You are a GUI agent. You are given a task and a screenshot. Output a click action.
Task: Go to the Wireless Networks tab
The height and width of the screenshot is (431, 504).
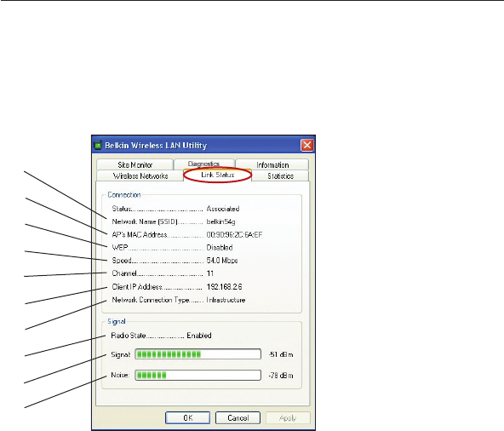[x=140, y=176]
